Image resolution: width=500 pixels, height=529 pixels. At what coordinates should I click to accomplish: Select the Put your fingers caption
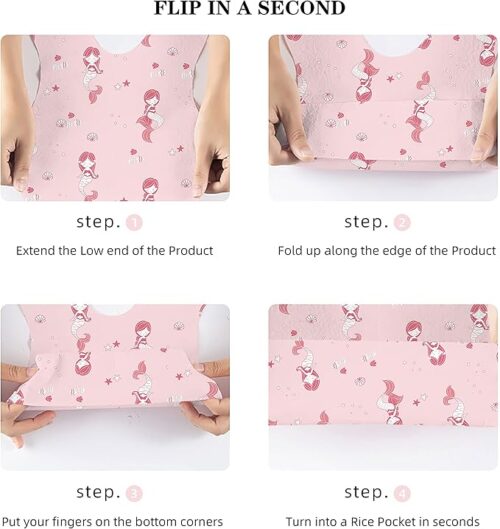112,522
